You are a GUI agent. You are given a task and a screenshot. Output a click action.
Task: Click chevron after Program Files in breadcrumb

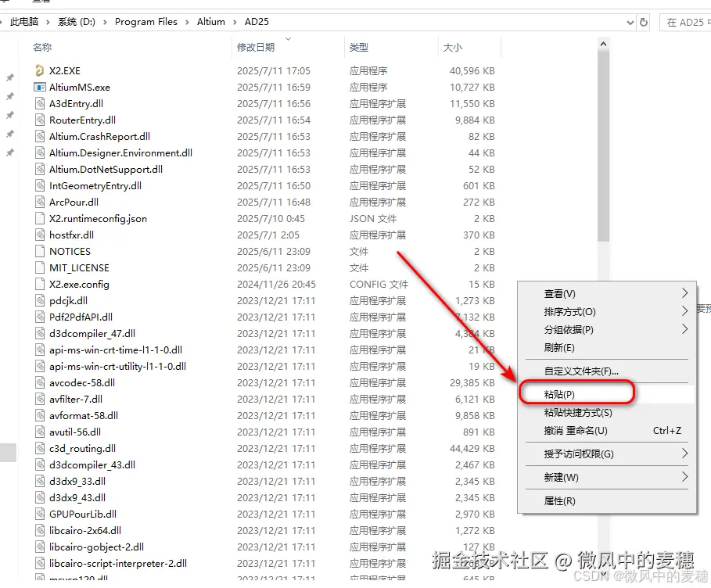pyautogui.click(x=187, y=22)
